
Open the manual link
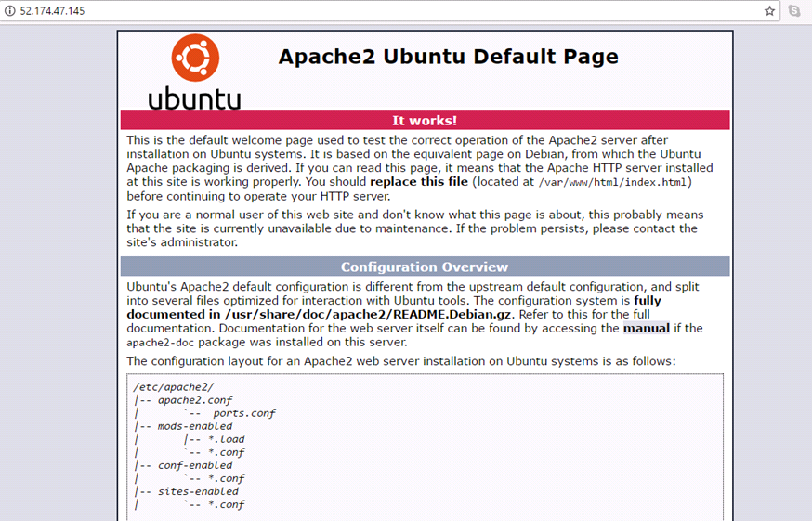click(647, 329)
